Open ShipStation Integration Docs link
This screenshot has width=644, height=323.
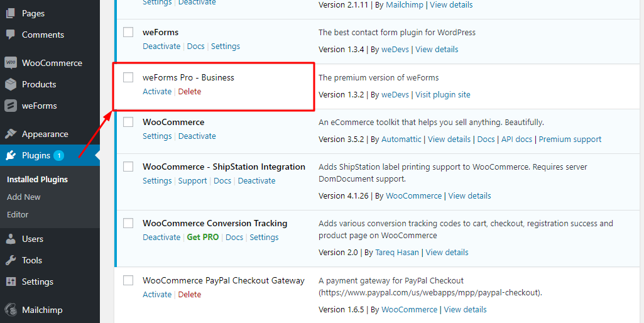[222, 181]
